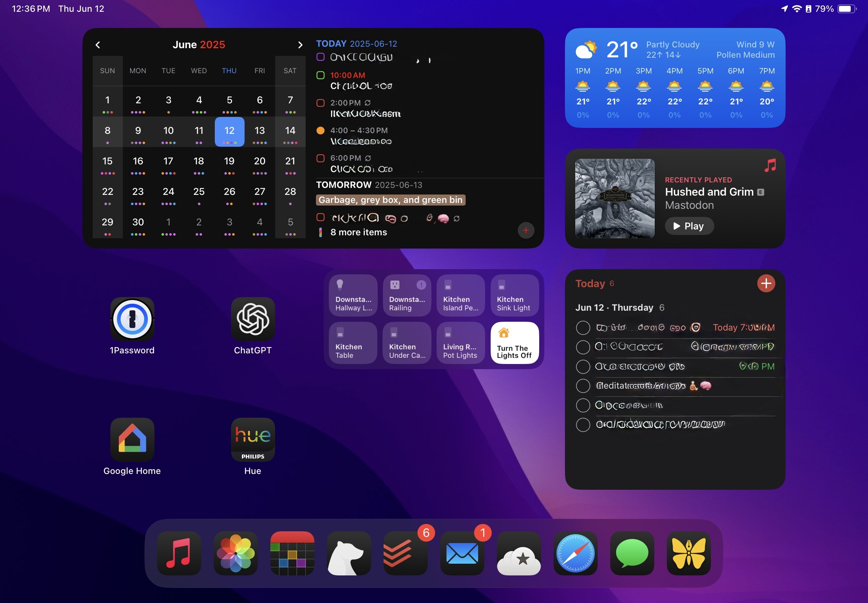The height and width of the screenshot is (603, 868).
Task: Complete the task due Today 7:00 PM
Action: pyautogui.click(x=583, y=328)
